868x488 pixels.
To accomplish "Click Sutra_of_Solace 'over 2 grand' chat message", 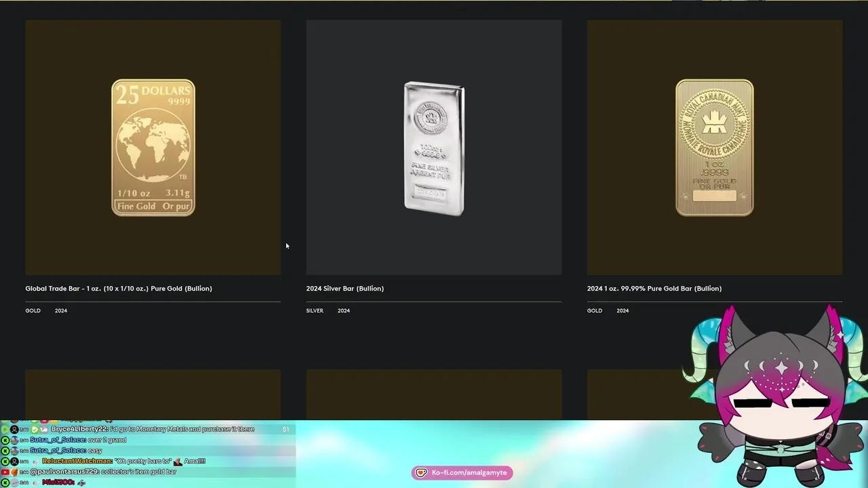I will click(78, 440).
